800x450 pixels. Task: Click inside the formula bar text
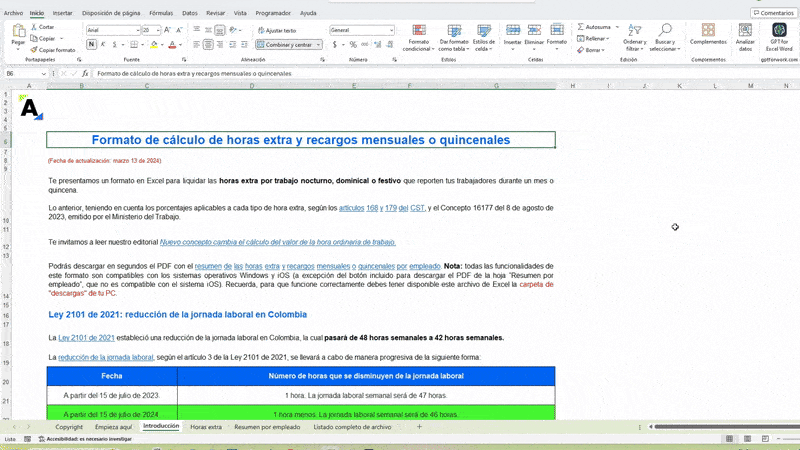coord(300,74)
